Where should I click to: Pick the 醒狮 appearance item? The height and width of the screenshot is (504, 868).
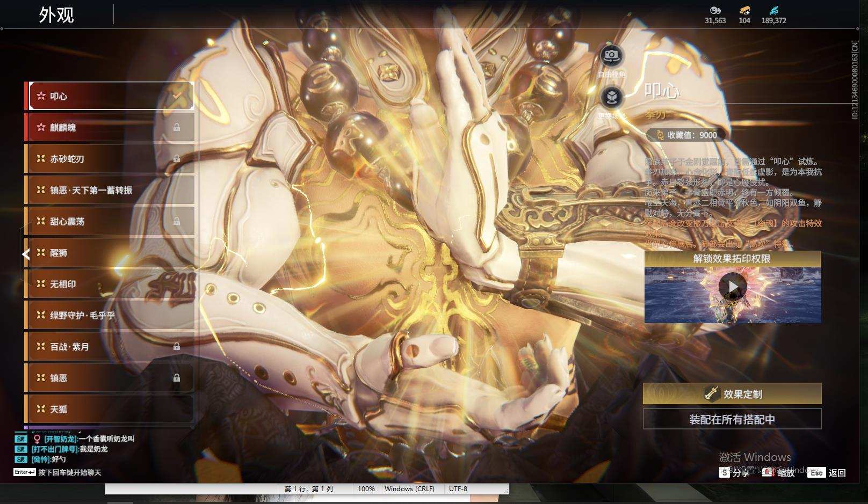click(x=111, y=253)
